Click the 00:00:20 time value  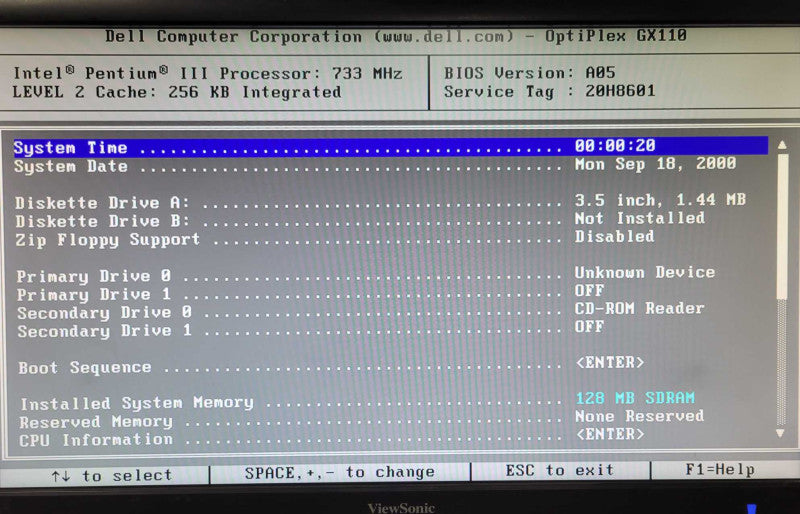click(x=615, y=146)
